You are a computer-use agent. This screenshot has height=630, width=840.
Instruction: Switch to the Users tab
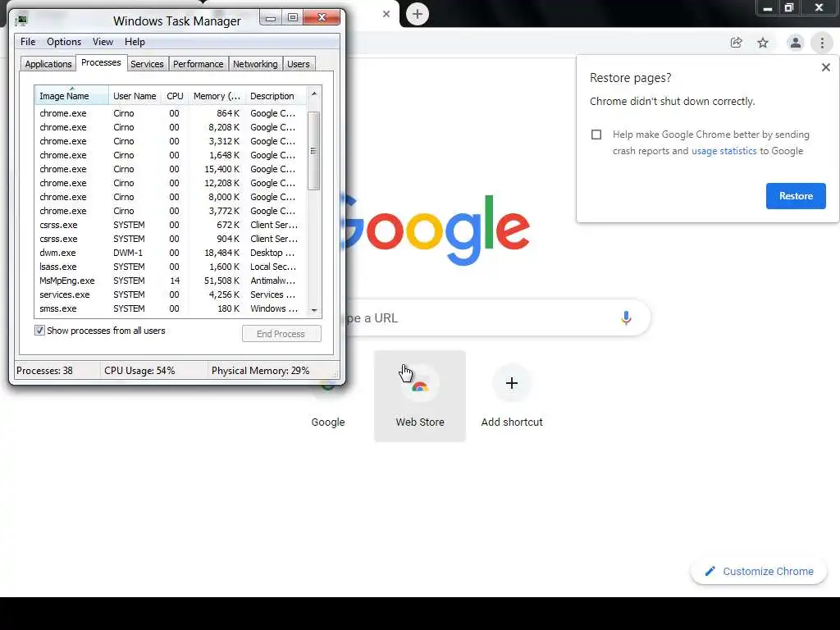click(x=299, y=64)
